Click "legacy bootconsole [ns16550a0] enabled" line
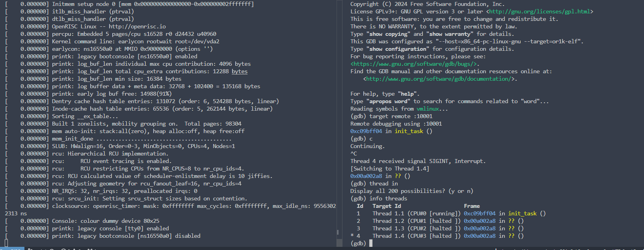 coord(101,56)
